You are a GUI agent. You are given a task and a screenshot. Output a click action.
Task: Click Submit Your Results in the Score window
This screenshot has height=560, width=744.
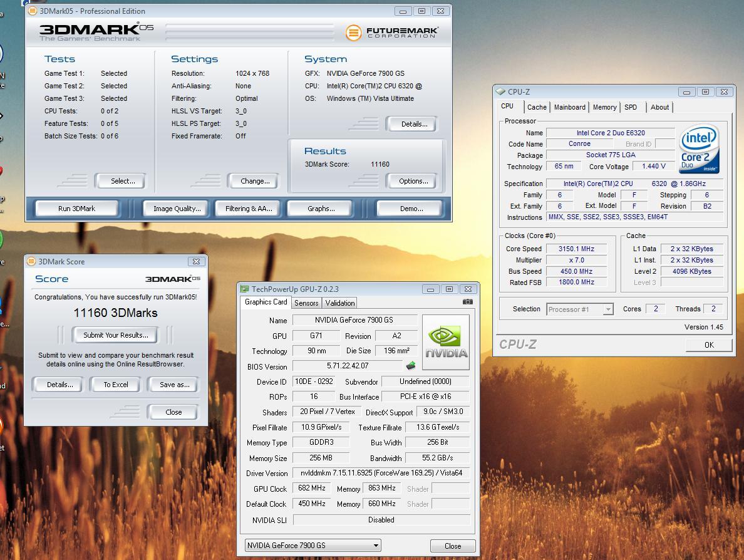click(x=116, y=335)
